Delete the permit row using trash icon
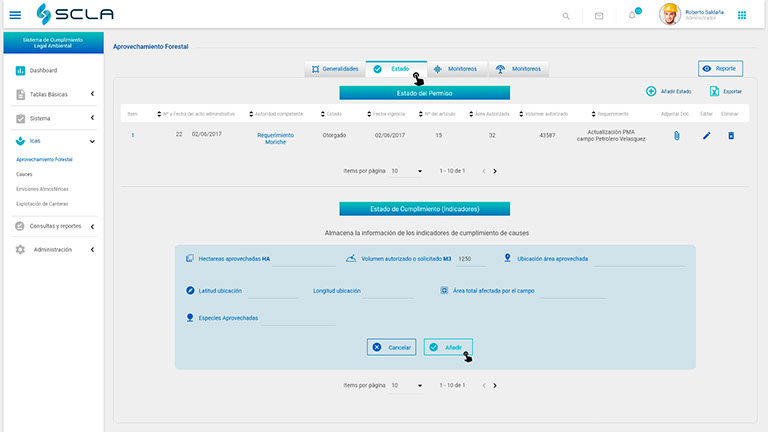Image resolution: width=768 pixels, height=432 pixels. 730,135
